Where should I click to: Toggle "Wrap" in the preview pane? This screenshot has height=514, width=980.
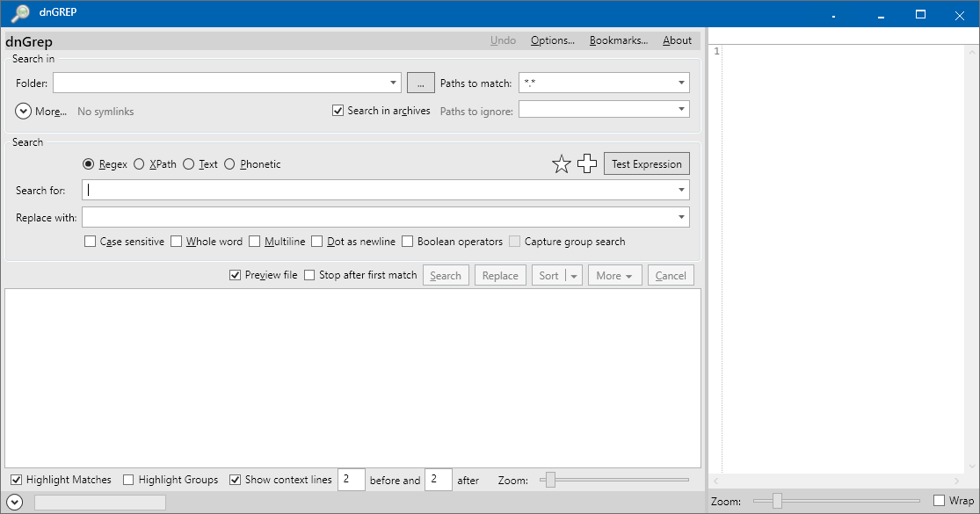point(940,500)
